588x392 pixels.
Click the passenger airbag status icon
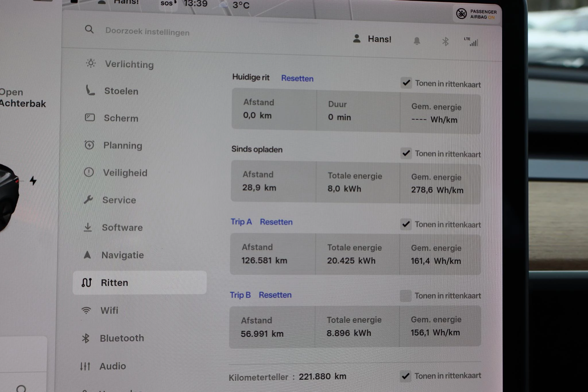pyautogui.click(x=461, y=13)
